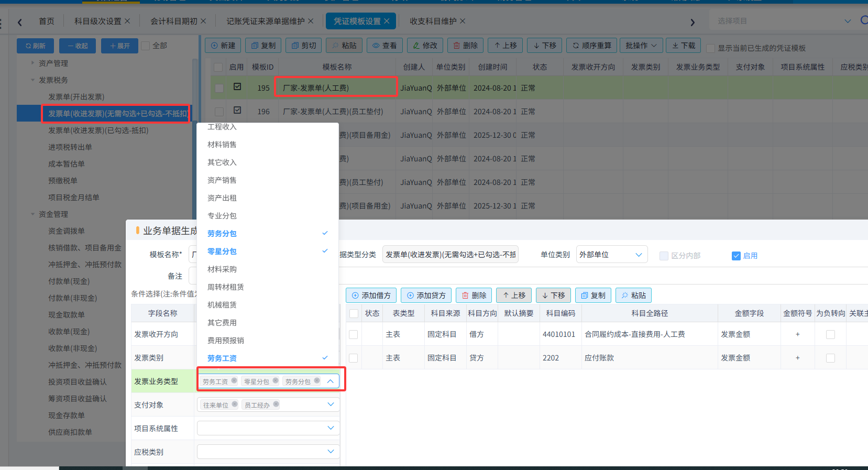Click the 修改 edit button

pos(425,46)
